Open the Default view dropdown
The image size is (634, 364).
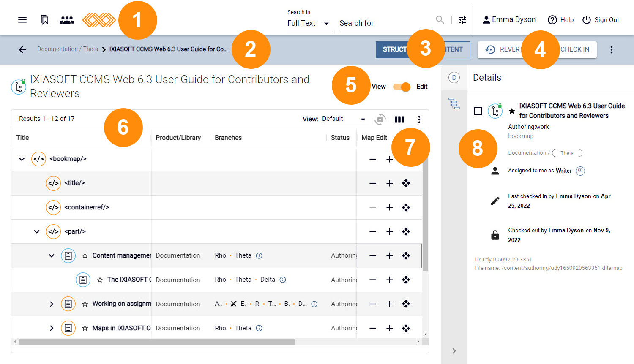click(344, 119)
